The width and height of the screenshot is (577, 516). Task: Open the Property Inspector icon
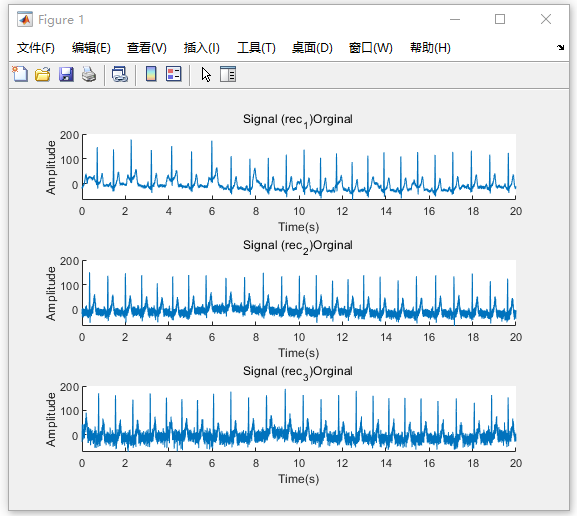coord(228,74)
